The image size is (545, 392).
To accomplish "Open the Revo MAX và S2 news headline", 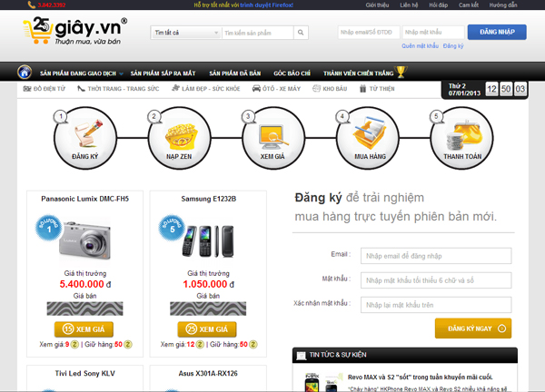I will (x=420, y=377).
